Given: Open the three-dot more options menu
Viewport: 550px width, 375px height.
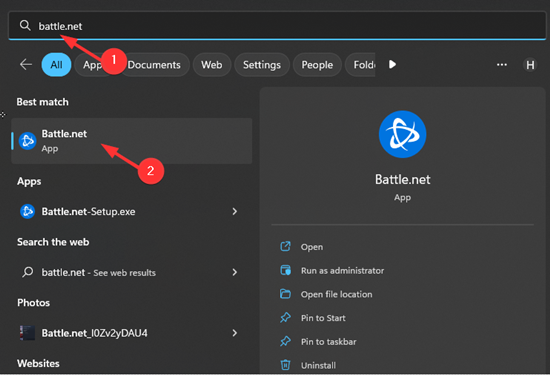Looking at the screenshot, I should pos(502,65).
